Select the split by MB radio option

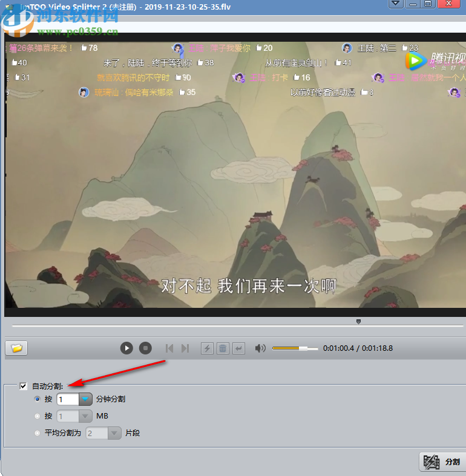point(37,416)
